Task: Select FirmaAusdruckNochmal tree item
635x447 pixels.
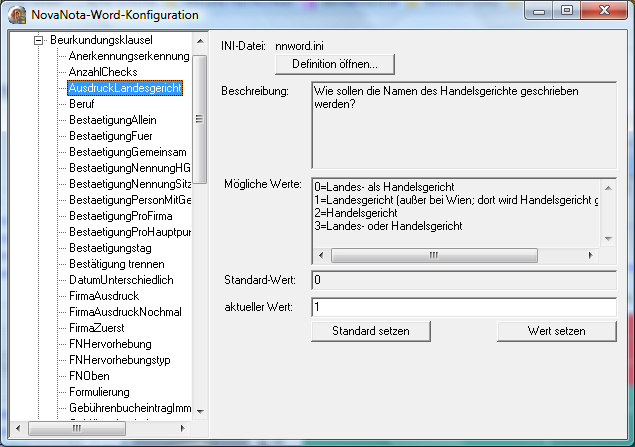Action: tap(125, 312)
